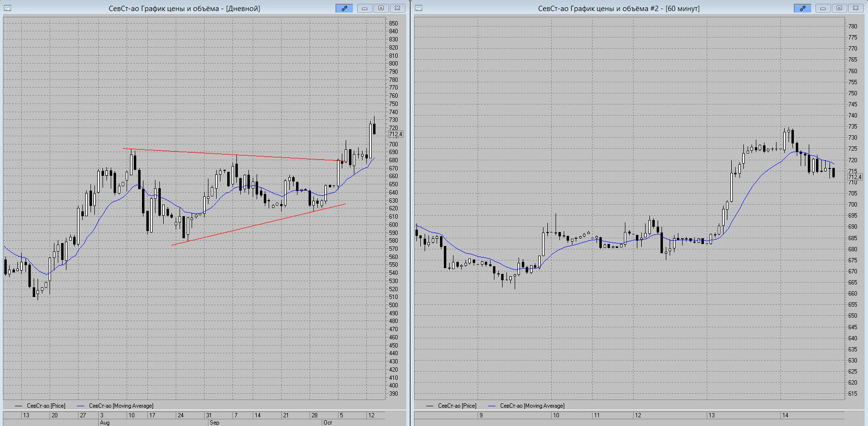Click the current price label '712,4' on the Дневной chart axis
This screenshot has height=426, width=868.
tap(396, 134)
